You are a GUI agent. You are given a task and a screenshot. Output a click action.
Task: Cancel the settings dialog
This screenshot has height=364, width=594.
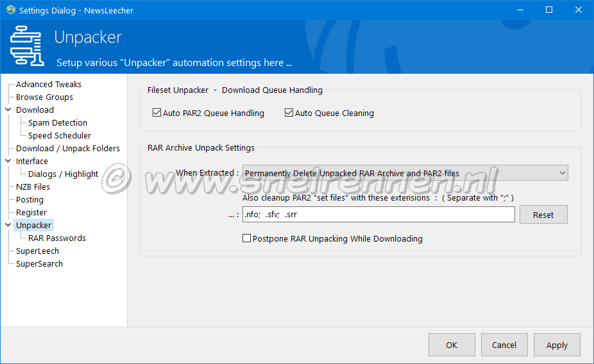click(504, 345)
